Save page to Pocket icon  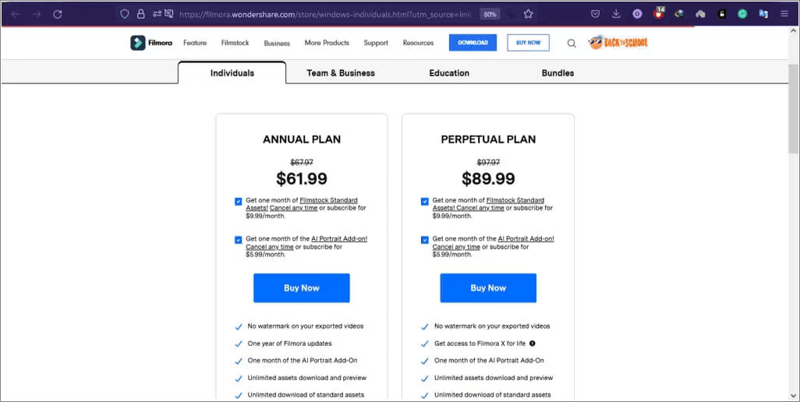point(595,14)
